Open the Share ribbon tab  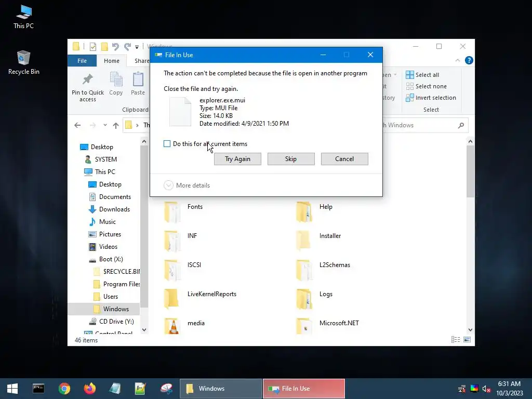pyautogui.click(x=141, y=61)
